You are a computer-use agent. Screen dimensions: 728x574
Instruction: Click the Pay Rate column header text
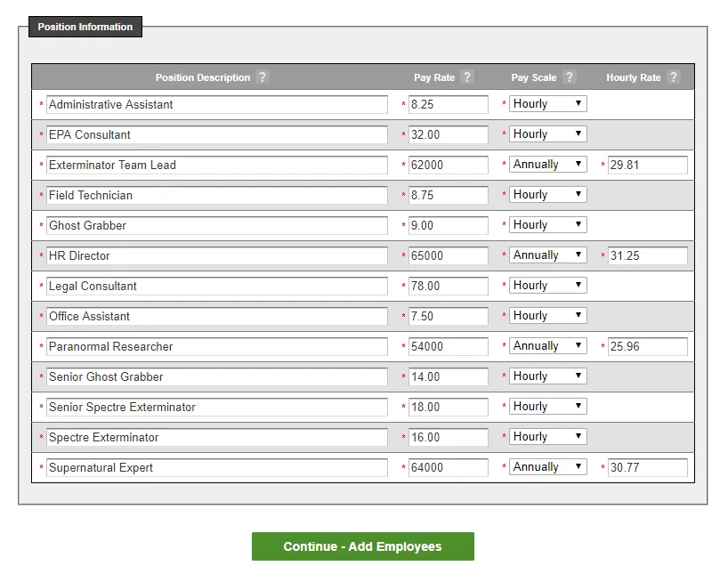[x=434, y=77]
